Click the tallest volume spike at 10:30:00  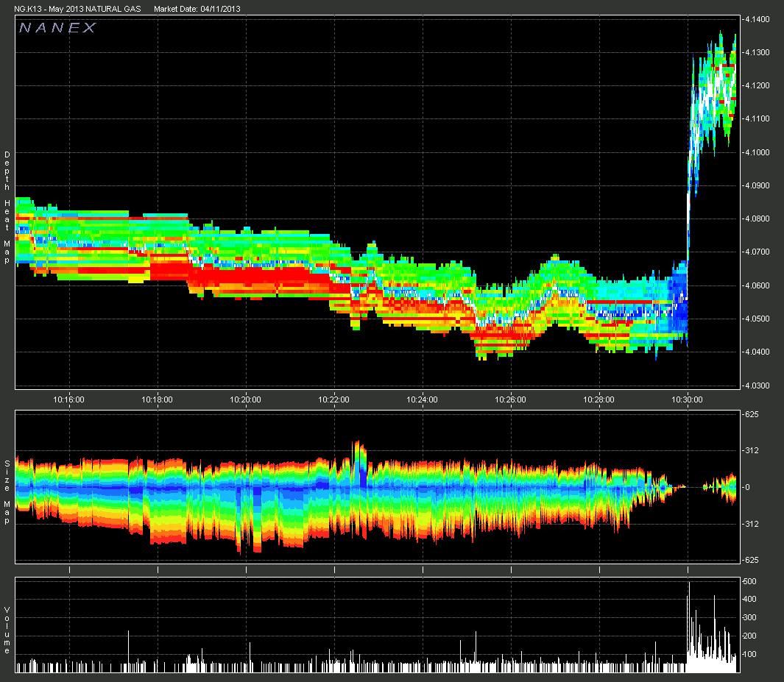[x=688, y=627]
